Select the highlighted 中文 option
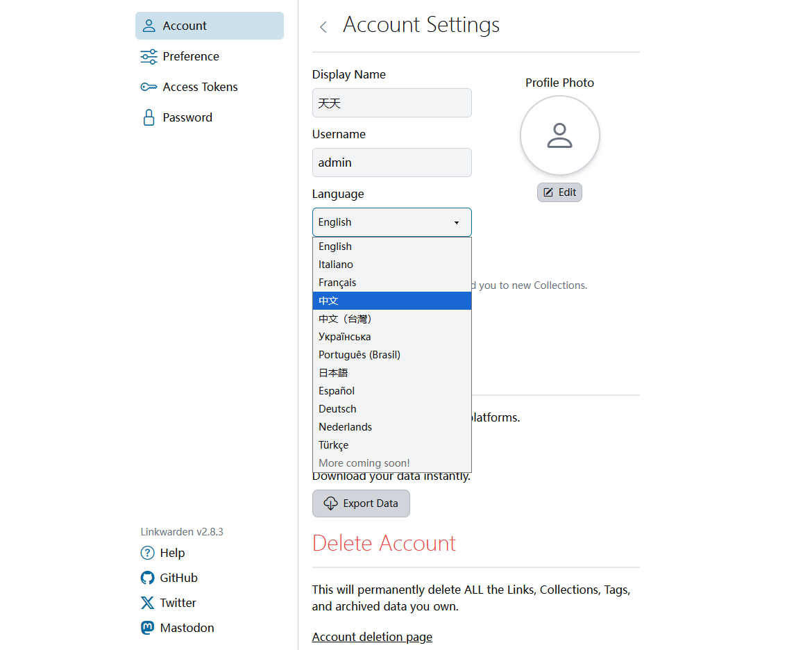Image resolution: width=812 pixels, height=650 pixels. click(391, 301)
